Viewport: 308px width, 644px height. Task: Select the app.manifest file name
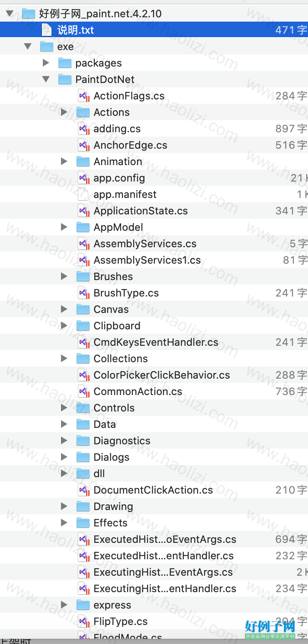[x=125, y=194]
